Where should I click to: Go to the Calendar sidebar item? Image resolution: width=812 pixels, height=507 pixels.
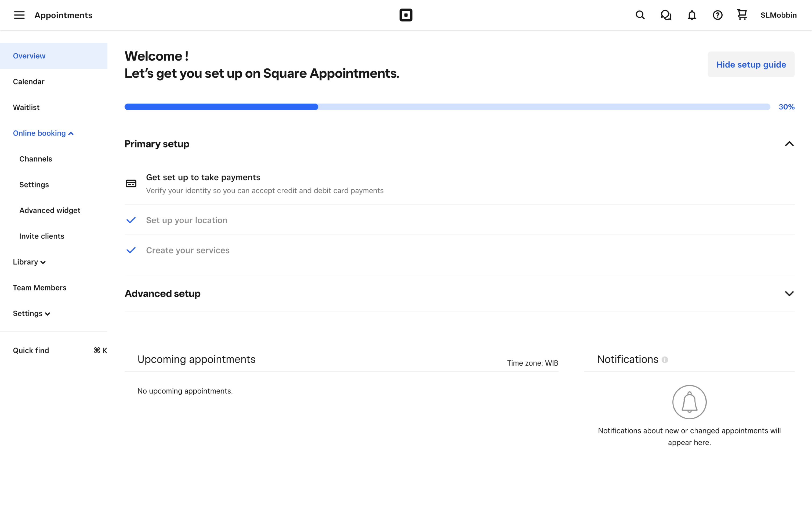pyautogui.click(x=28, y=82)
